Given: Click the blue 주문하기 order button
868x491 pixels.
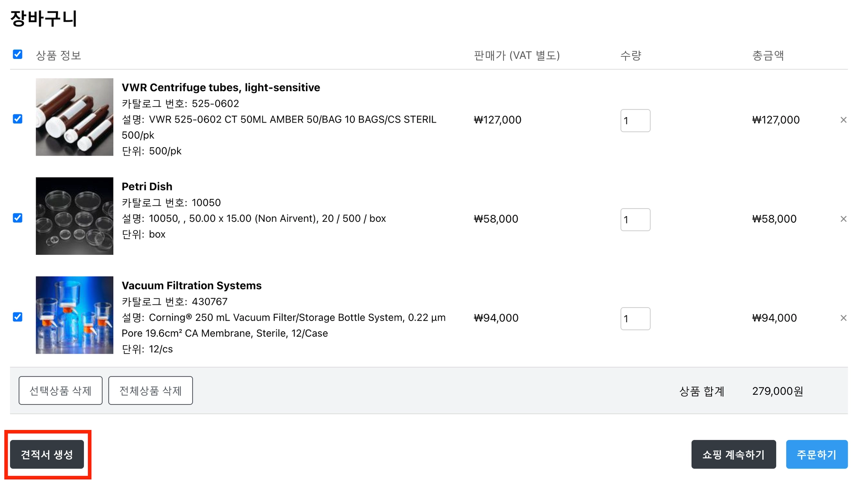Looking at the screenshot, I should click(817, 455).
